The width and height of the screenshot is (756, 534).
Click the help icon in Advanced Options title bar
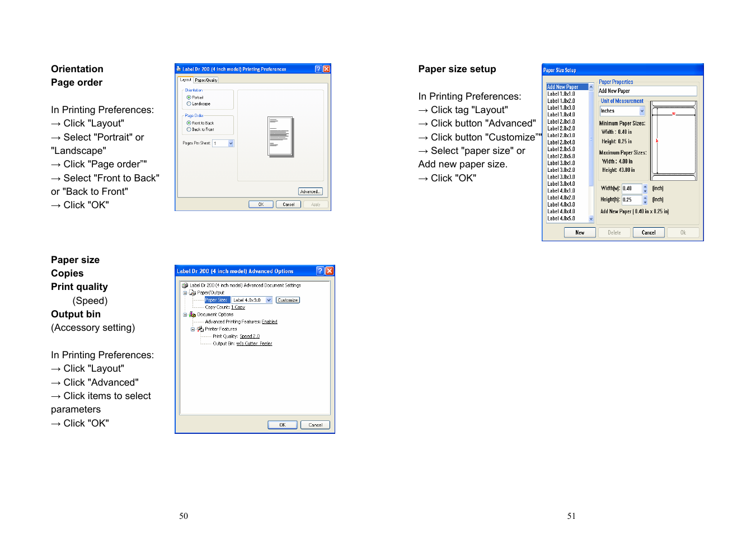[x=320, y=271]
